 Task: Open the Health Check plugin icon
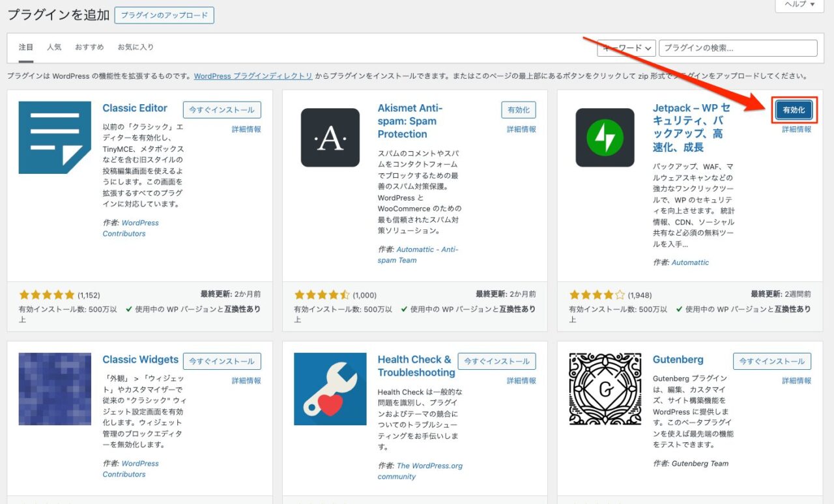point(330,389)
